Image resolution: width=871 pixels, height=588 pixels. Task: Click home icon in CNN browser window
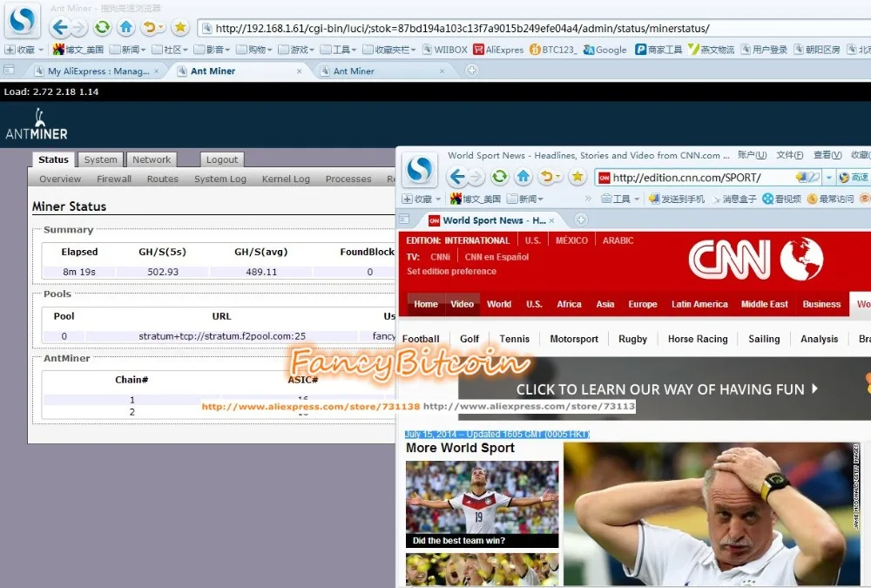pos(523,177)
